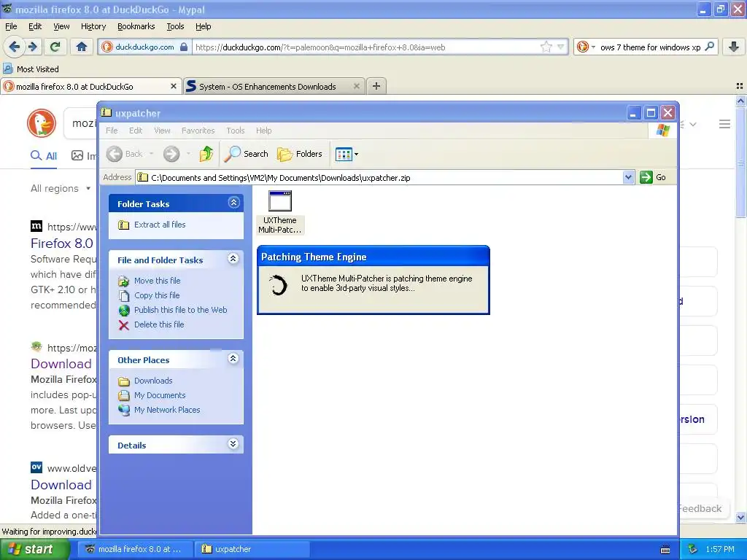Open Explorer address bar dropdown

tap(628, 177)
